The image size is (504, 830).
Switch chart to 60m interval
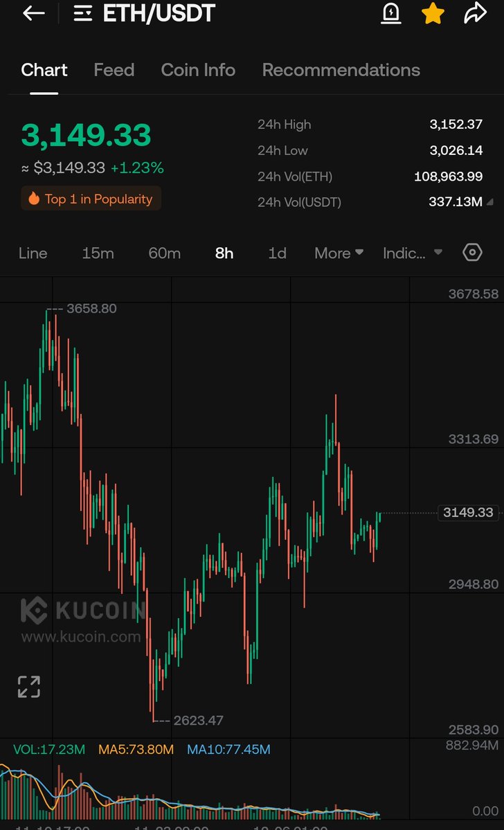(164, 253)
